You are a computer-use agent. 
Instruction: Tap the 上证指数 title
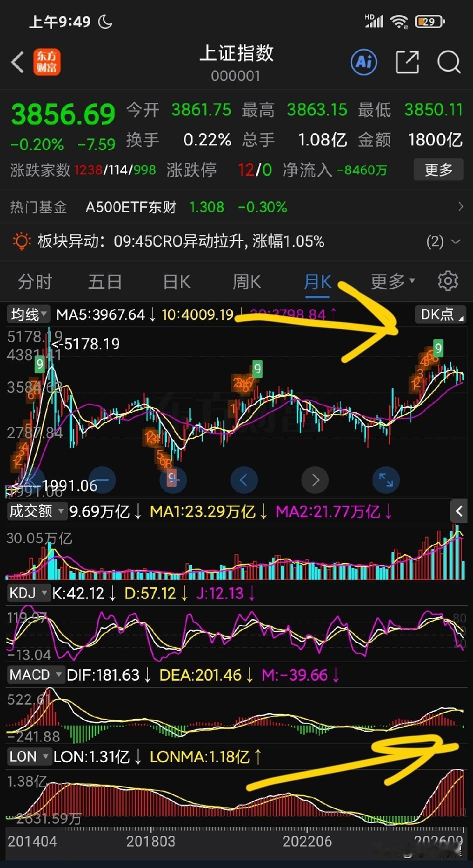tap(236, 53)
